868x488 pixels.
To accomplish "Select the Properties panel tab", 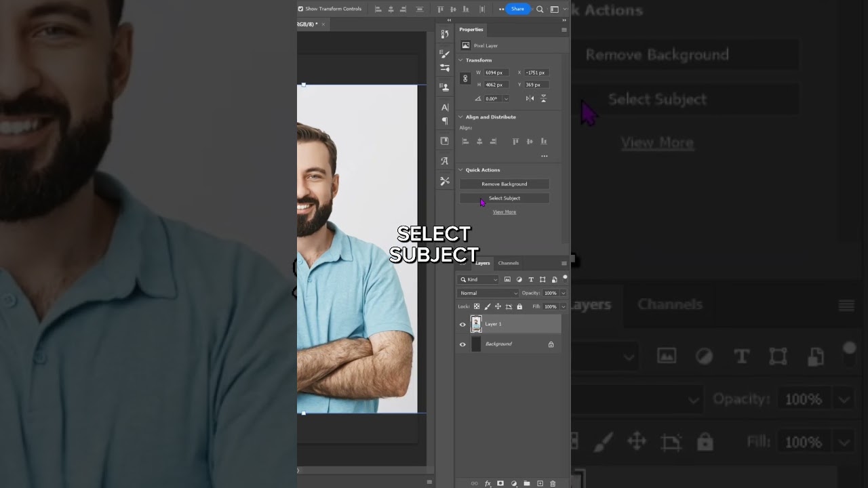I will coord(471,30).
